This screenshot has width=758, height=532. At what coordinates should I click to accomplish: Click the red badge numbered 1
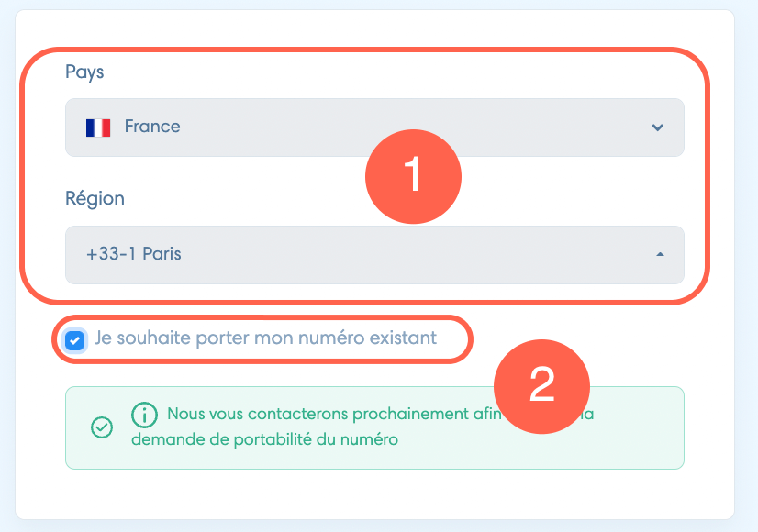click(x=413, y=176)
